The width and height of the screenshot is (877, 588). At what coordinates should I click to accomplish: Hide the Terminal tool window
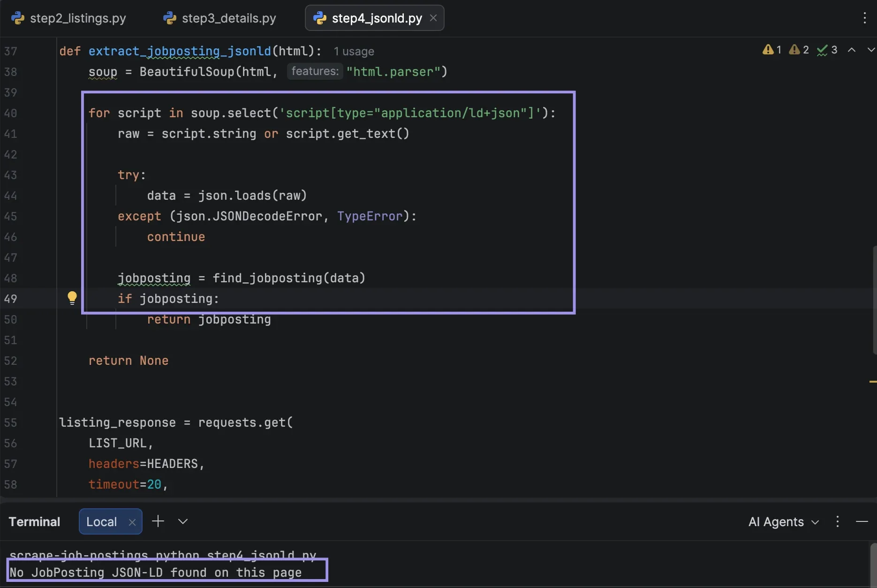coord(862,521)
